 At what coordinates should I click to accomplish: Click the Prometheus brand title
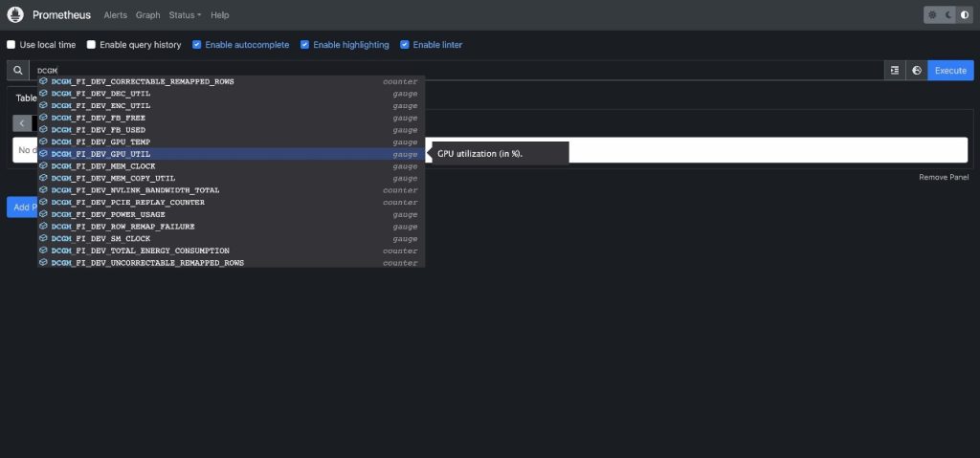tap(62, 15)
